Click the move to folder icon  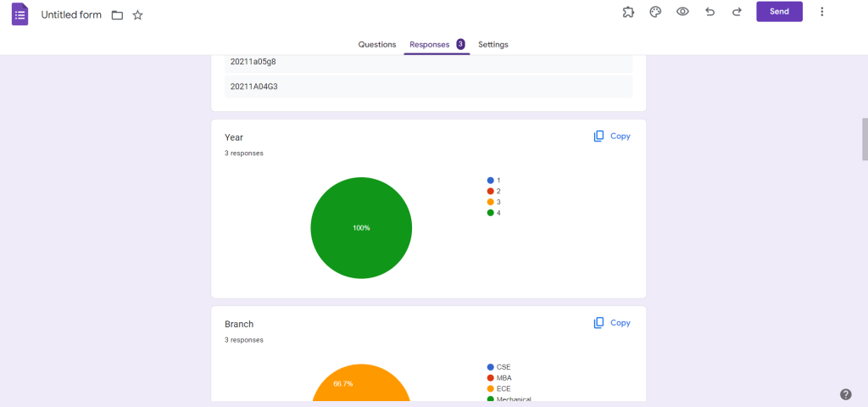point(117,15)
